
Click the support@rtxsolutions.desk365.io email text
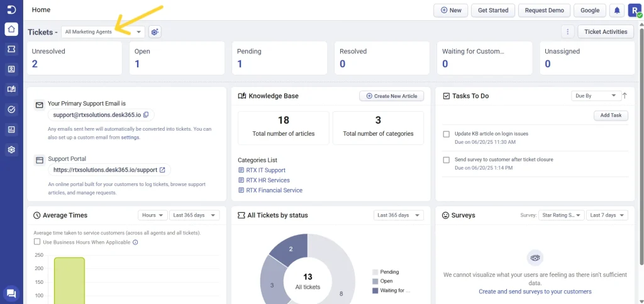(97, 115)
